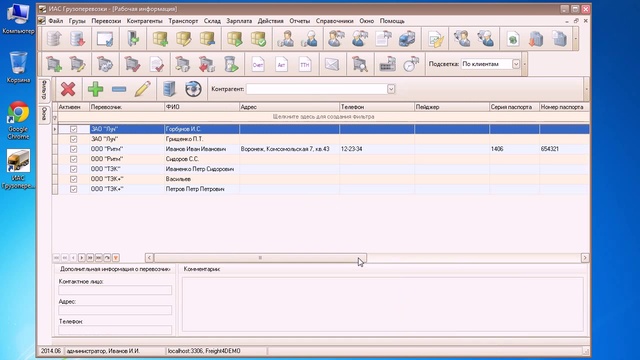This screenshot has width=640, height=360.
Task: Click the add cart icon with green plus
Action: coord(54,64)
